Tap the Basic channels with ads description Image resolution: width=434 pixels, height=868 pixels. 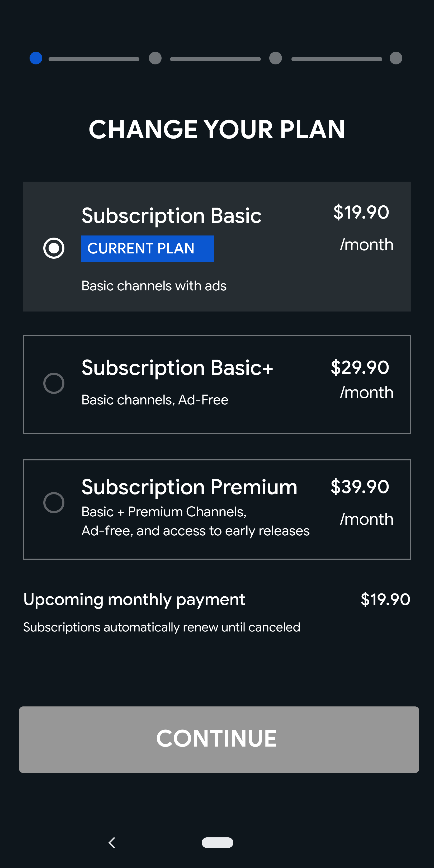154,286
